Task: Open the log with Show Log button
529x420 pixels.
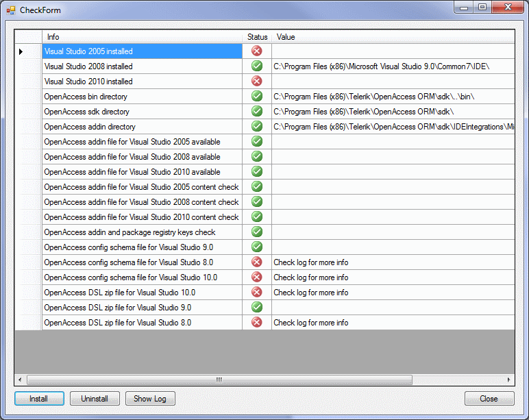Action: [150, 398]
